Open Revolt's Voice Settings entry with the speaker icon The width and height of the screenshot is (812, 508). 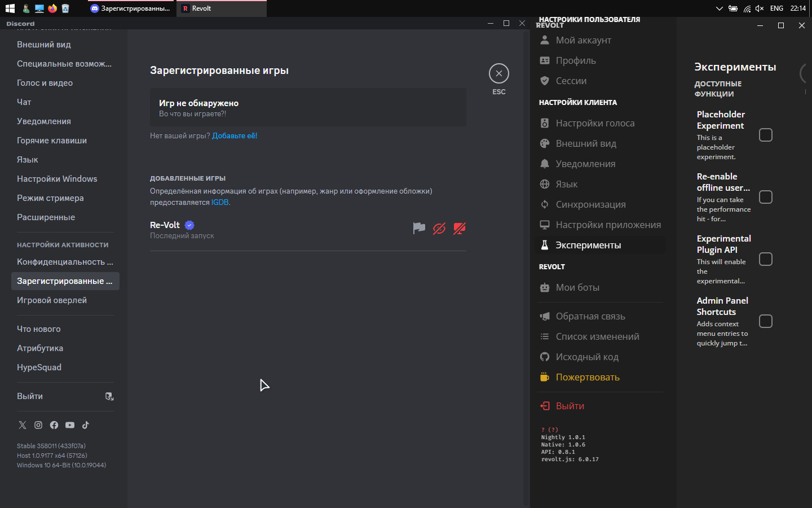[x=601, y=123]
